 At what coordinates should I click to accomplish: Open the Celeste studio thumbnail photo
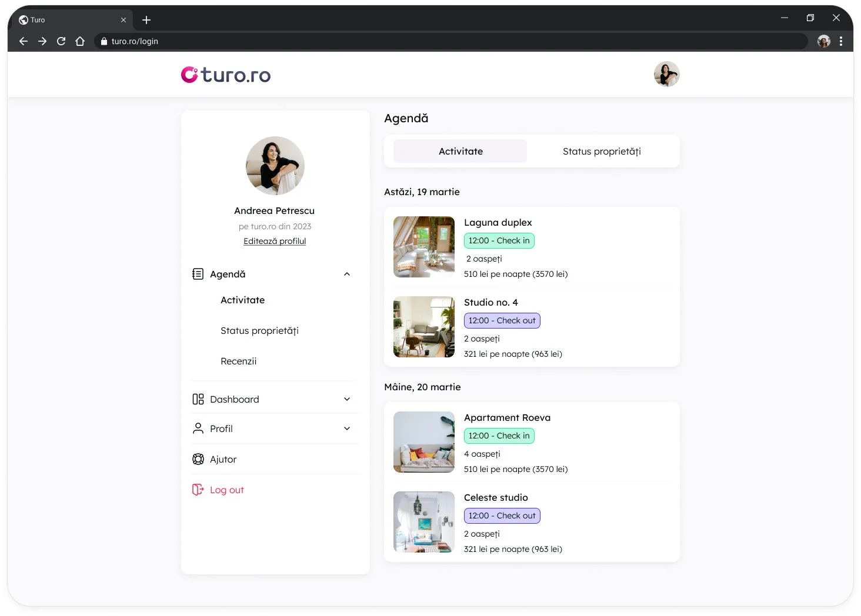pos(424,522)
